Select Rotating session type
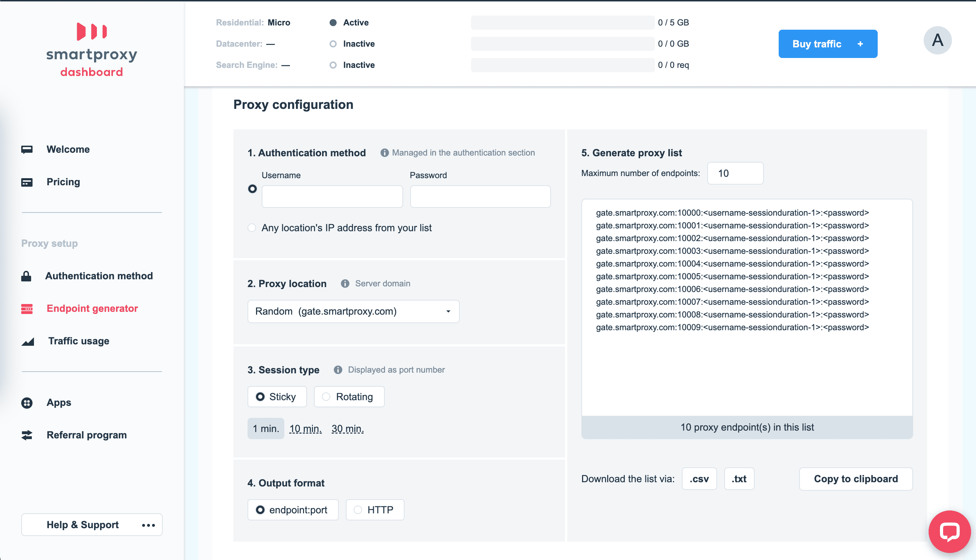The width and height of the screenshot is (976, 560). (349, 397)
